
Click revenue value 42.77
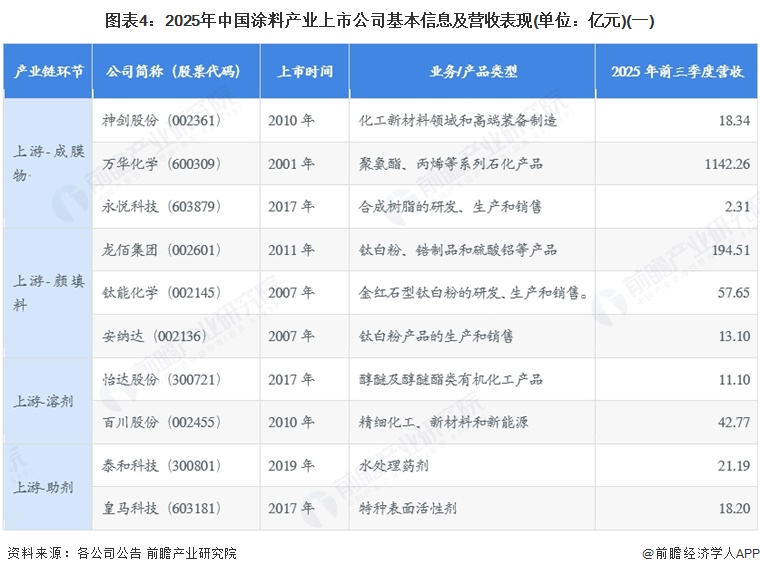734,422
